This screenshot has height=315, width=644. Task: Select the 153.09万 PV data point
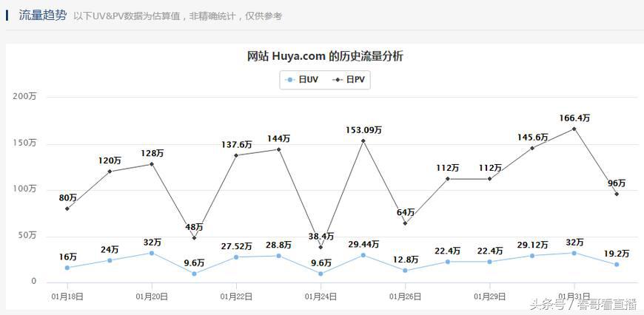pyautogui.click(x=363, y=140)
